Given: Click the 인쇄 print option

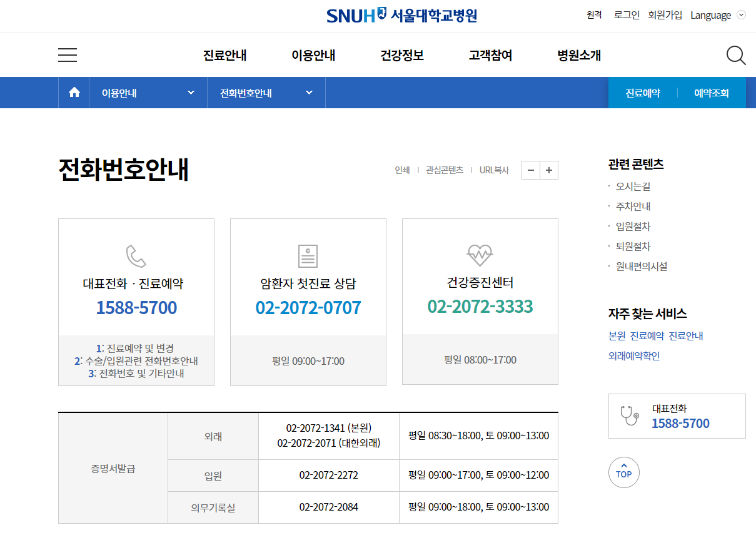Looking at the screenshot, I should (401, 170).
